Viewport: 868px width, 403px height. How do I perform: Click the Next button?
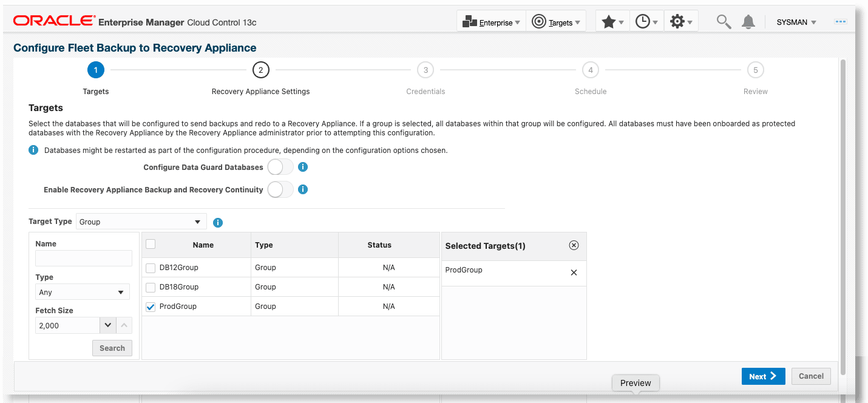(x=763, y=376)
